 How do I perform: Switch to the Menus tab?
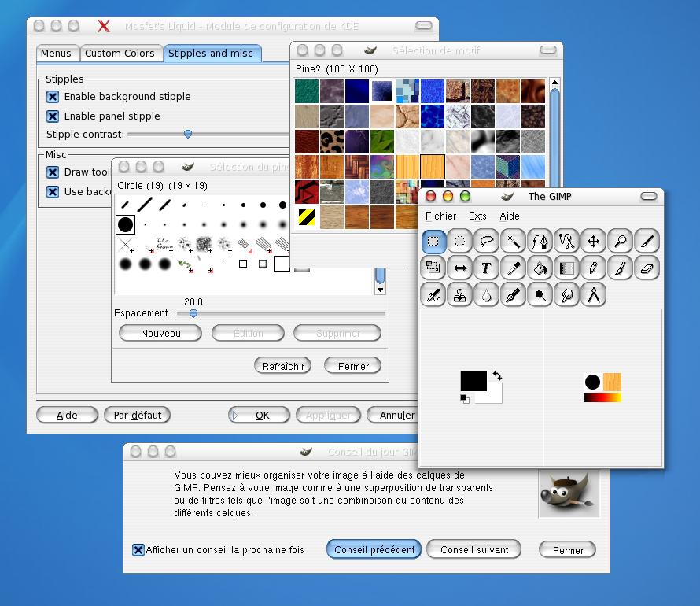point(57,54)
